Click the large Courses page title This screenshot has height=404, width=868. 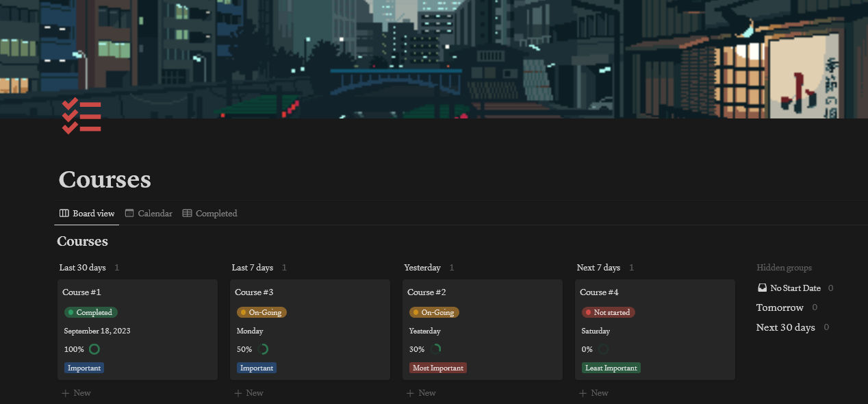point(105,180)
